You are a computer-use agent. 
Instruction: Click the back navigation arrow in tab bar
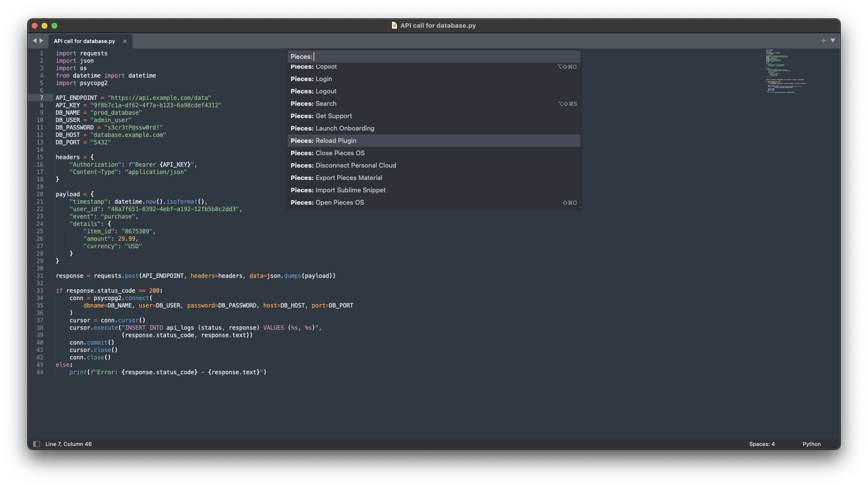click(x=35, y=41)
